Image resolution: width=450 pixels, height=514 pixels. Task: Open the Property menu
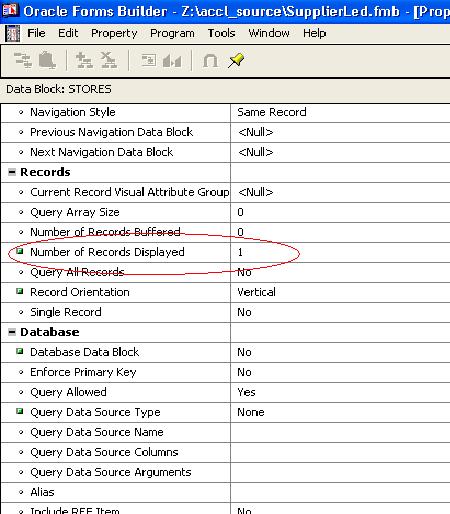[114, 33]
